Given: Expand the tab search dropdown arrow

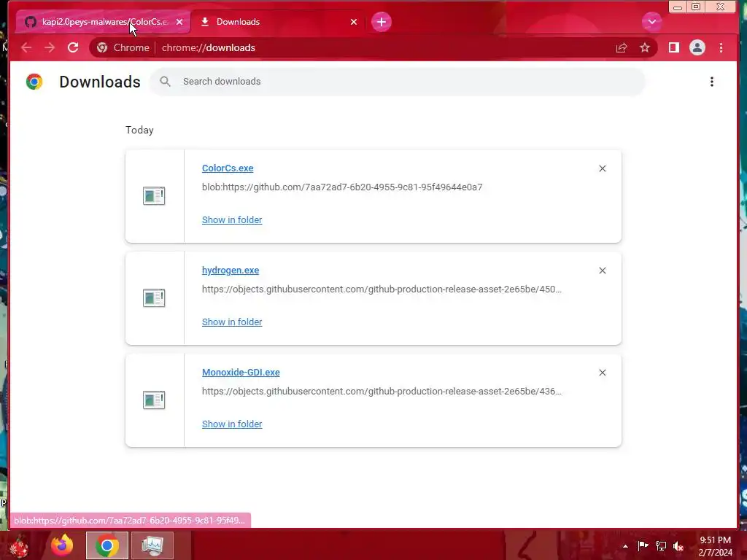Looking at the screenshot, I should [651, 22].
